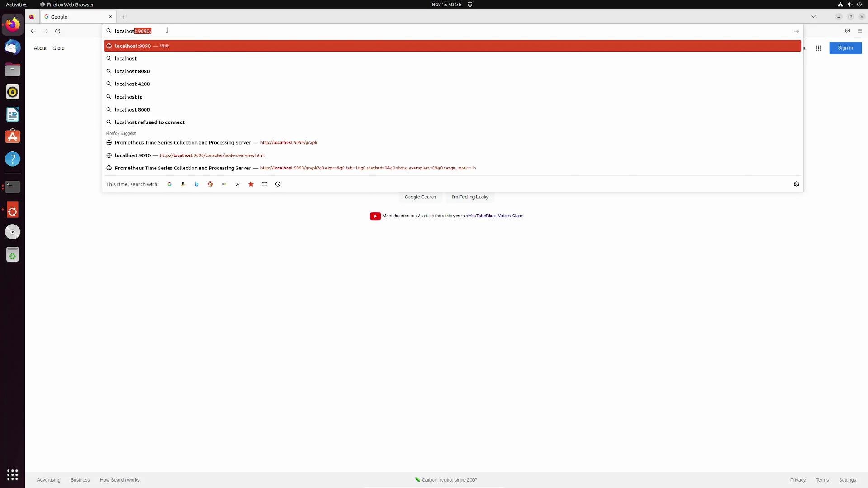
Task: Search with Google one-off engine icon
Action: (x=170, y=184)
